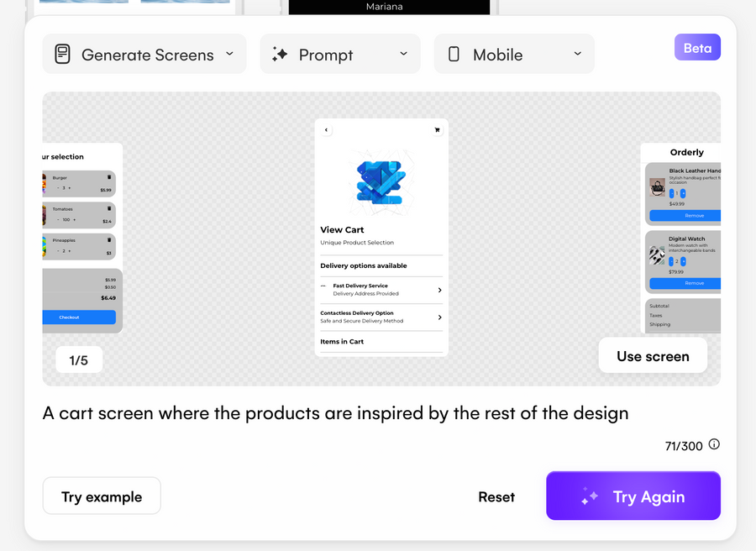Tap the back arrow on the View Cart preview
756x551 pixels.
tap(326, 129)
